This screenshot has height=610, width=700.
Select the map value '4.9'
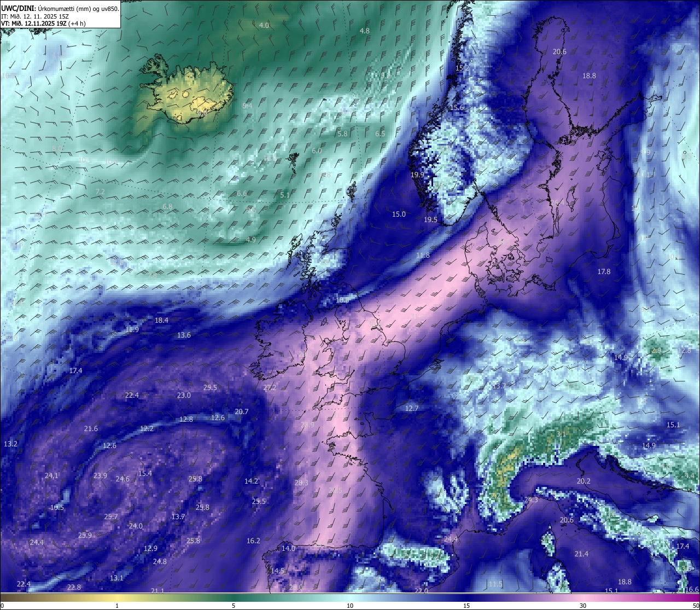pos(251,240)
